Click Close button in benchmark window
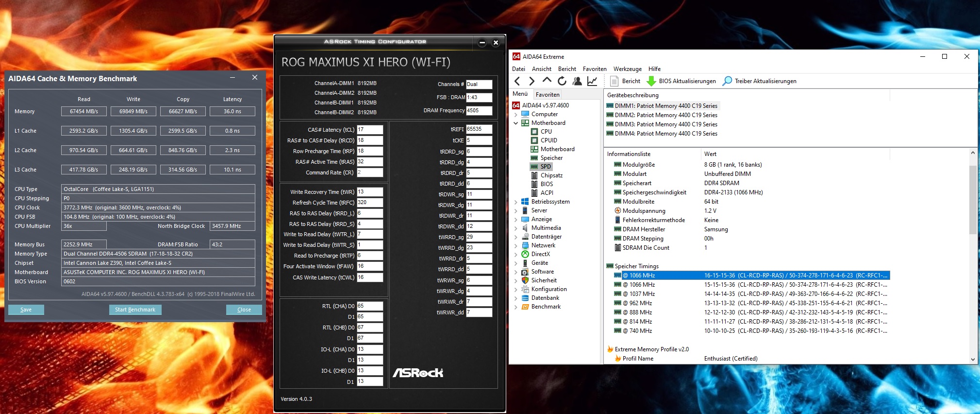This screenshot has height=414, width=980. [244, 310]
